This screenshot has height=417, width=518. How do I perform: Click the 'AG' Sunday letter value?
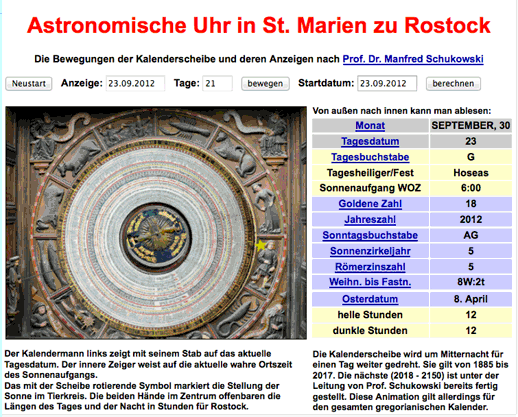(471, 235)
